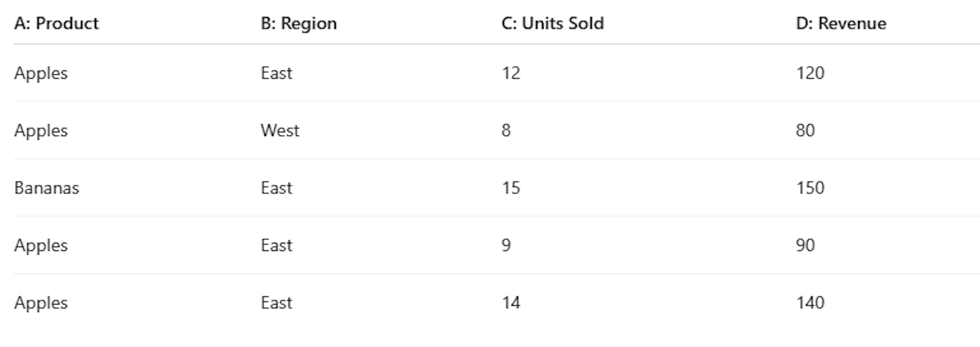
Task: Click the Units Sold cell showing 12
Action: tap(511, 73)
